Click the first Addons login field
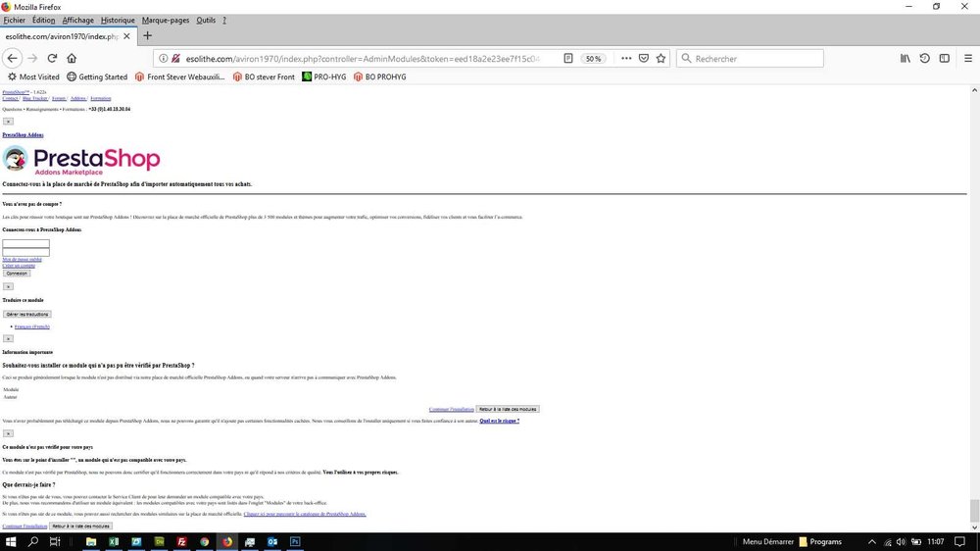The height and width of the screenshot is (551, 980). [x=25, y=244]
